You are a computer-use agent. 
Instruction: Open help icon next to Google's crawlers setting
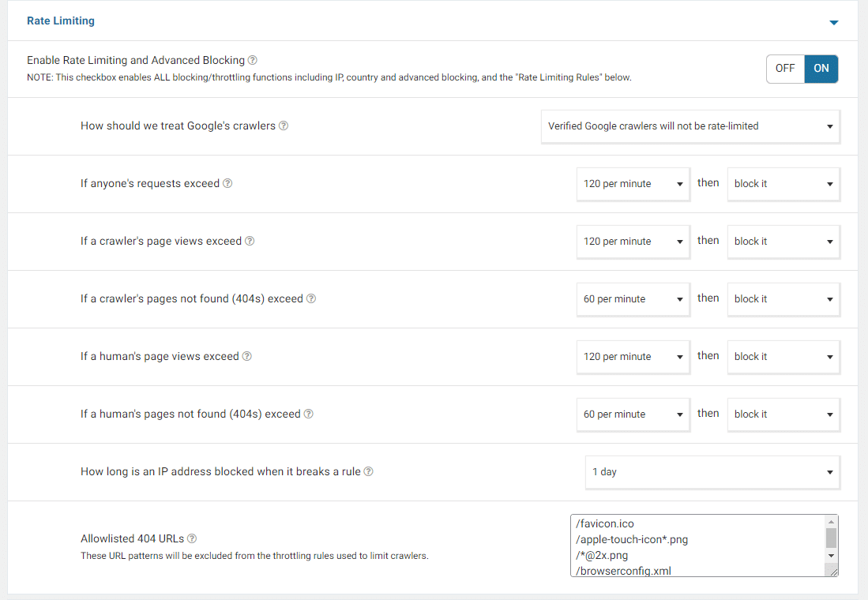tap(284, 126)
